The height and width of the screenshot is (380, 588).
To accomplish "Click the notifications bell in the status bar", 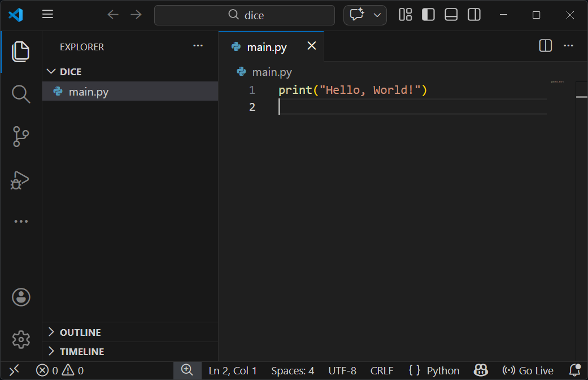I will (x=576, y=370).
